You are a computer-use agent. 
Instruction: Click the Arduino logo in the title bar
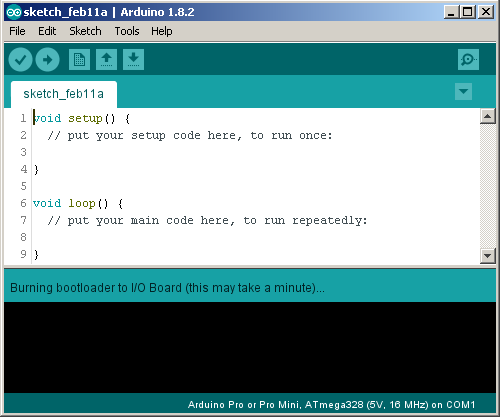coord(14,12)
